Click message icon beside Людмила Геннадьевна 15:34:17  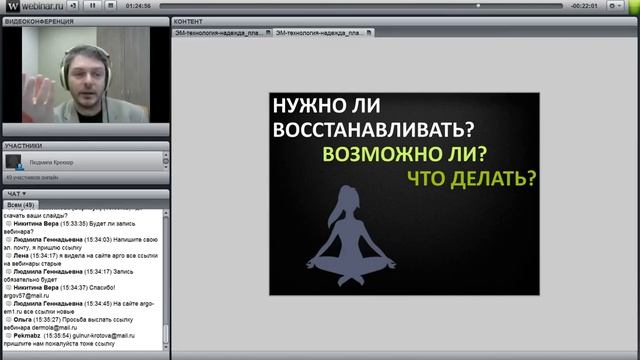click(8, 271)
